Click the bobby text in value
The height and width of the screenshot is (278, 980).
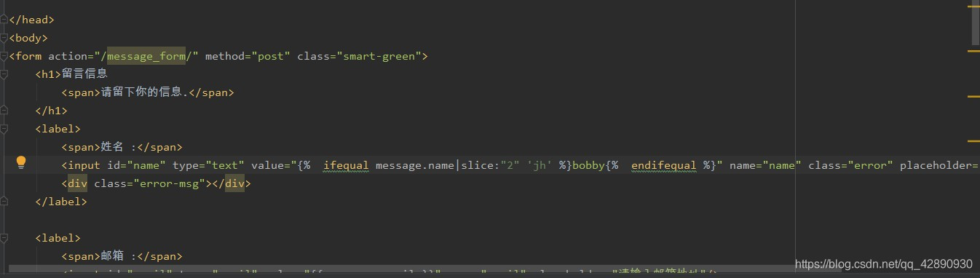588,165
